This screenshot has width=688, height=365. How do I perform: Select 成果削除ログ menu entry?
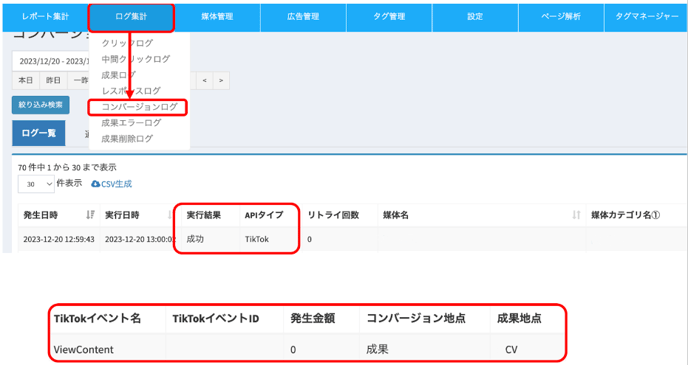click(127, 139)
